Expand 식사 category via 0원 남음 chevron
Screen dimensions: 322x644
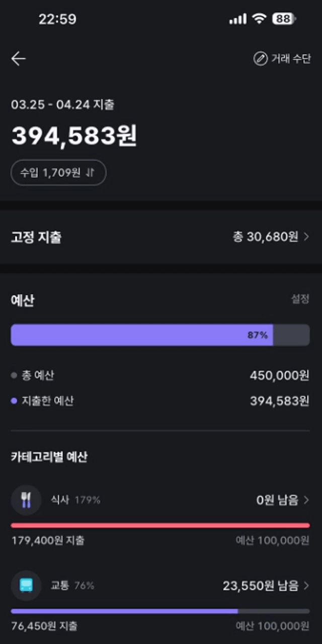tap(306, 500)
